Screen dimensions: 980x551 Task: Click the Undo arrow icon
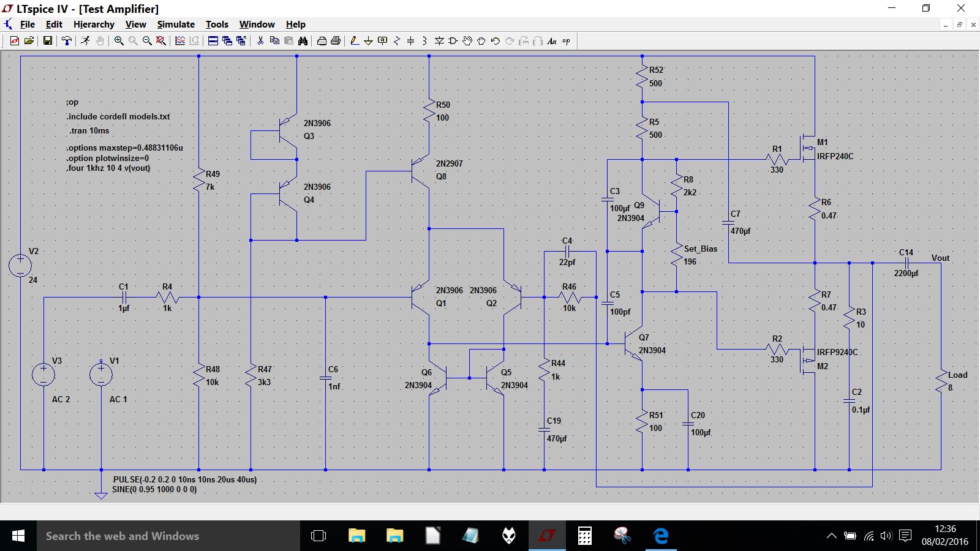point(496,41)
